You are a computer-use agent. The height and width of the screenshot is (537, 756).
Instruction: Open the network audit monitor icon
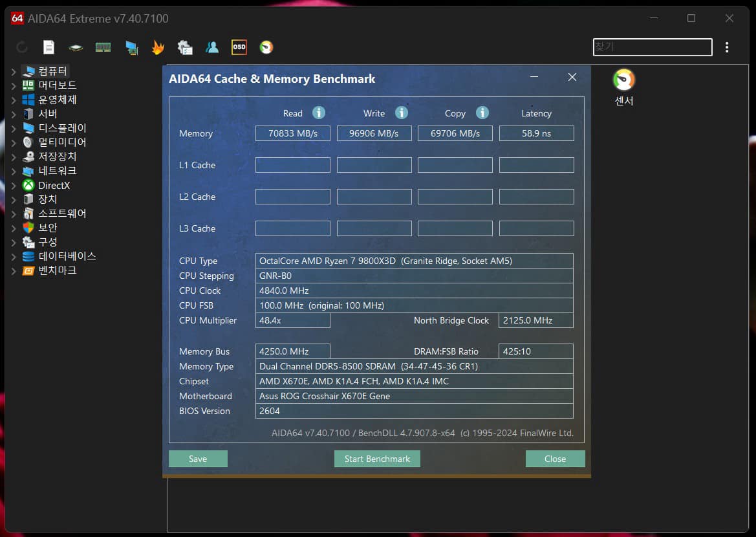click(x=131, y=47)
